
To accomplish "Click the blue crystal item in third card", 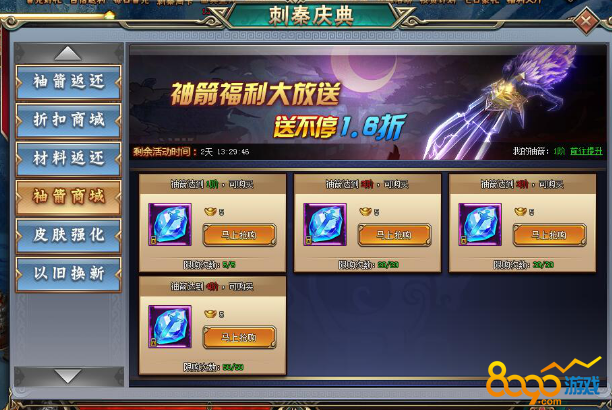I will click(x=480, y=224).
